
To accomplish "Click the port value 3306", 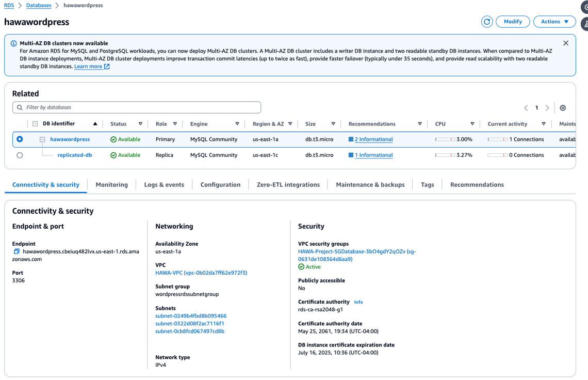I will coord(19,280).
